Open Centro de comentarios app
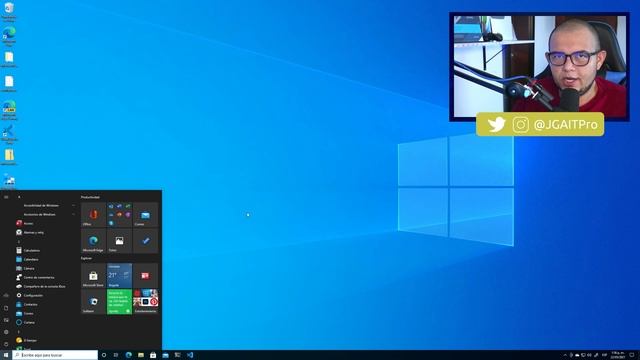 [46, 277]
